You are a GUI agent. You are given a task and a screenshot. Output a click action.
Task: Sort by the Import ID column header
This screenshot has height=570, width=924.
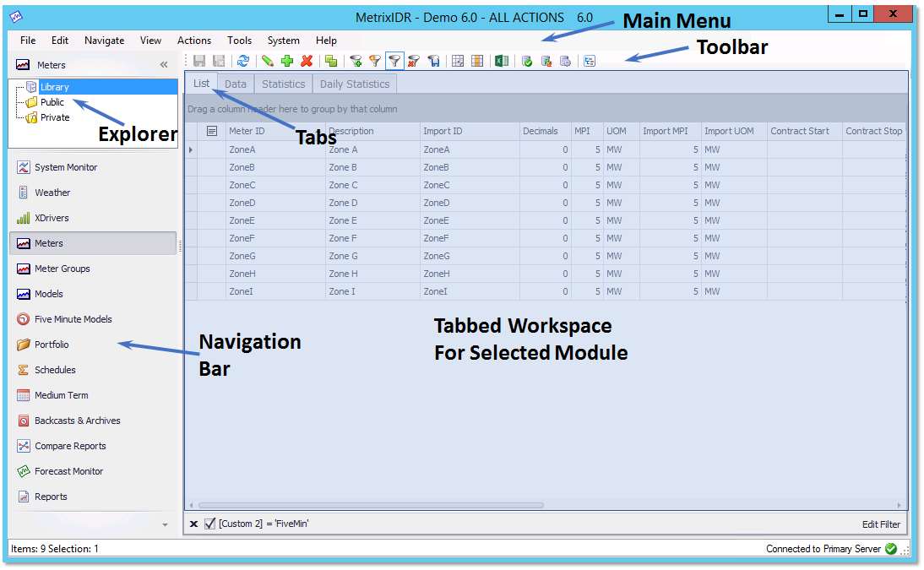tap(470, 132)
